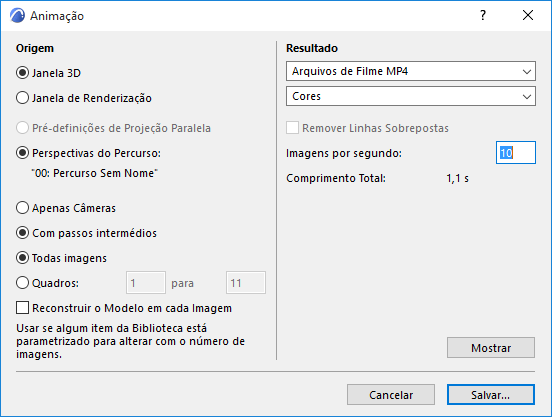Click the Imagens por segundo input field

tap(516, 153)
